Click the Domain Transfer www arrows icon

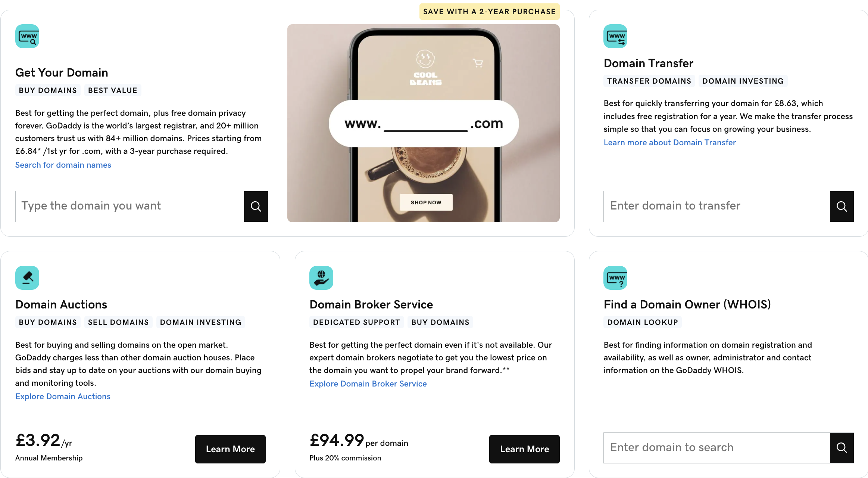pyautogui.click(x=615, y=36)
